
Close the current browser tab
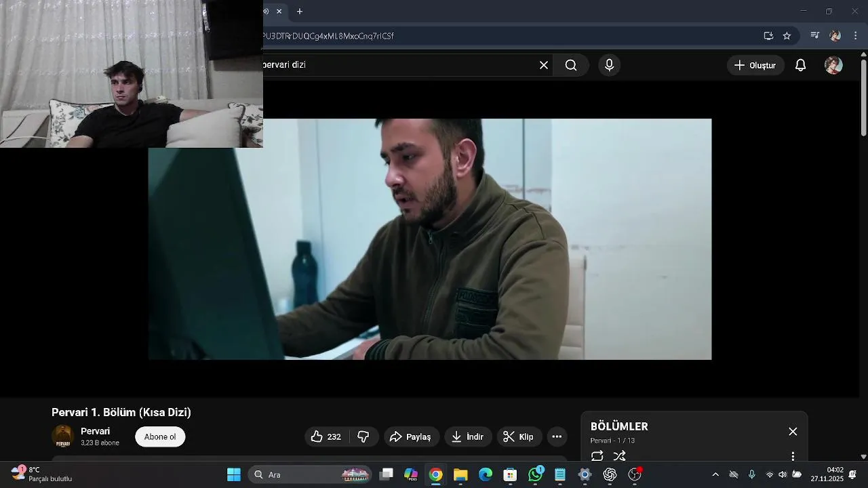coord(279,12)
